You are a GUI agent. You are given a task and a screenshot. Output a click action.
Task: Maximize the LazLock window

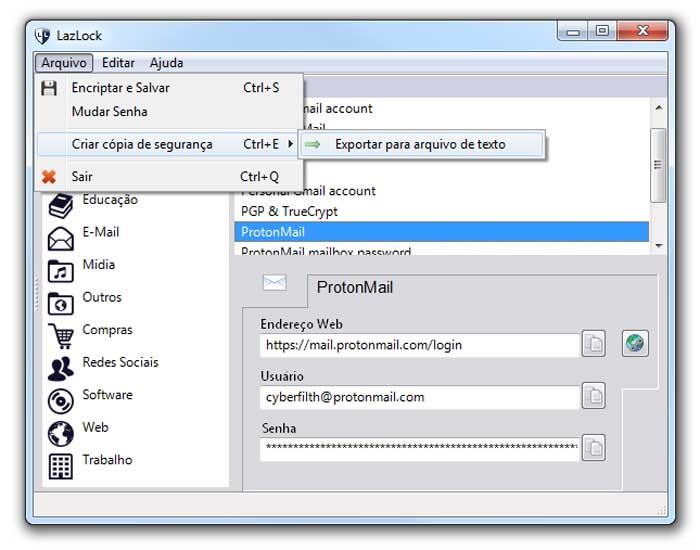click(602, 31)
